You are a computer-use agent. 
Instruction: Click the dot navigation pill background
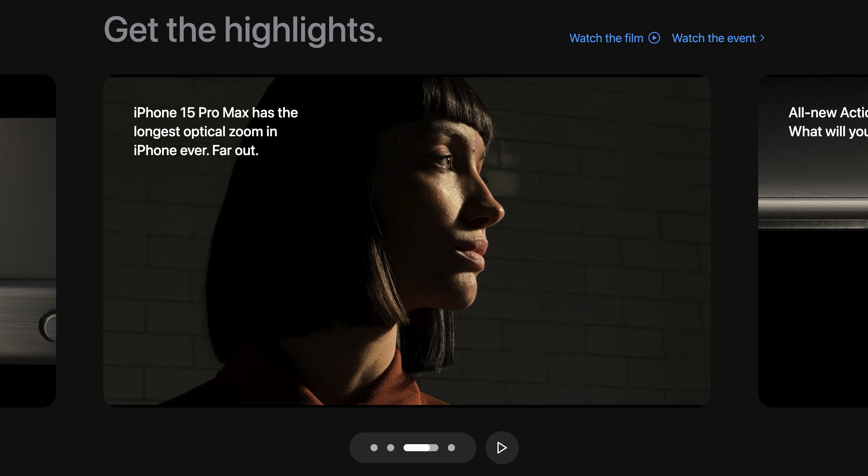click(412, 448)
